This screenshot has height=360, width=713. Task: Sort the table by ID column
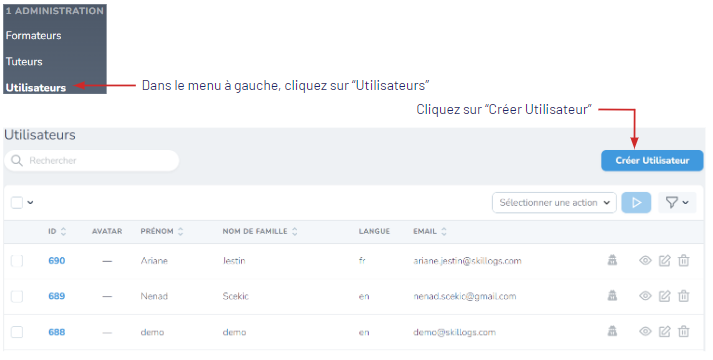[x=57, y=231]
